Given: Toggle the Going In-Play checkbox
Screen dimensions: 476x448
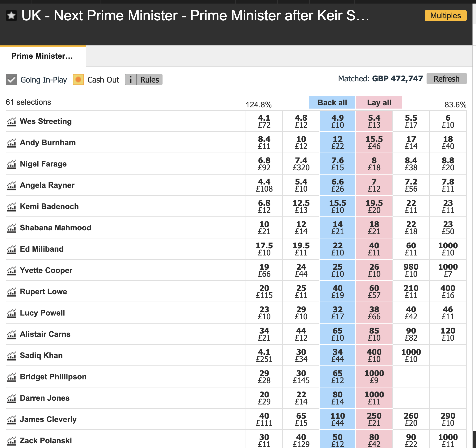Looking at the screenshot, I should tap(11, 79).
